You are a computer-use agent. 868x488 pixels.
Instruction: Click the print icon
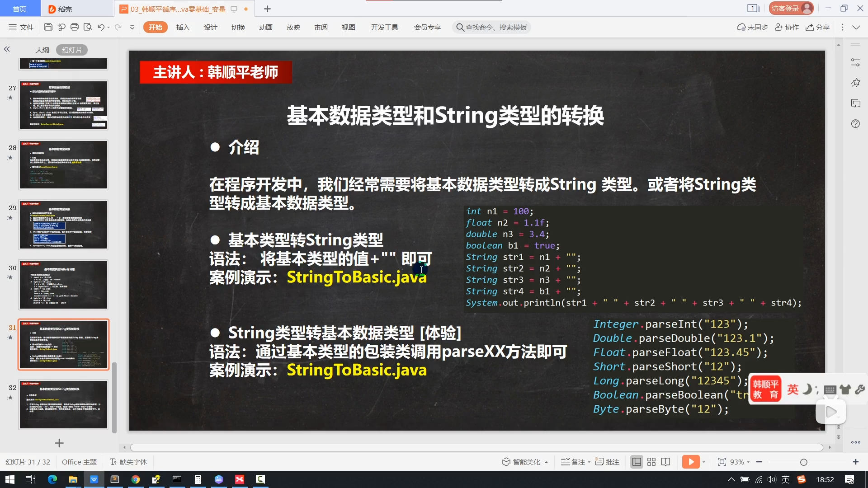coord(75,27)
